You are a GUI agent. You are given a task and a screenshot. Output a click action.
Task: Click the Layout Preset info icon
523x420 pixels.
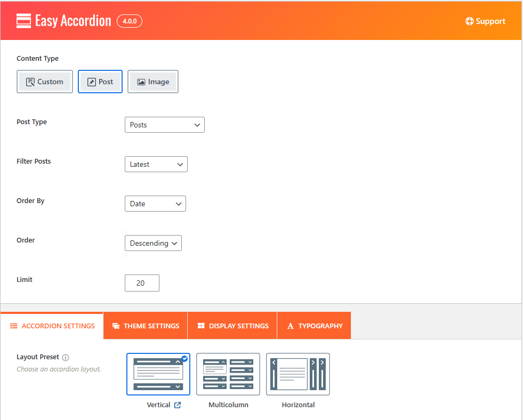pyautogui.click(x=66, y=358)
